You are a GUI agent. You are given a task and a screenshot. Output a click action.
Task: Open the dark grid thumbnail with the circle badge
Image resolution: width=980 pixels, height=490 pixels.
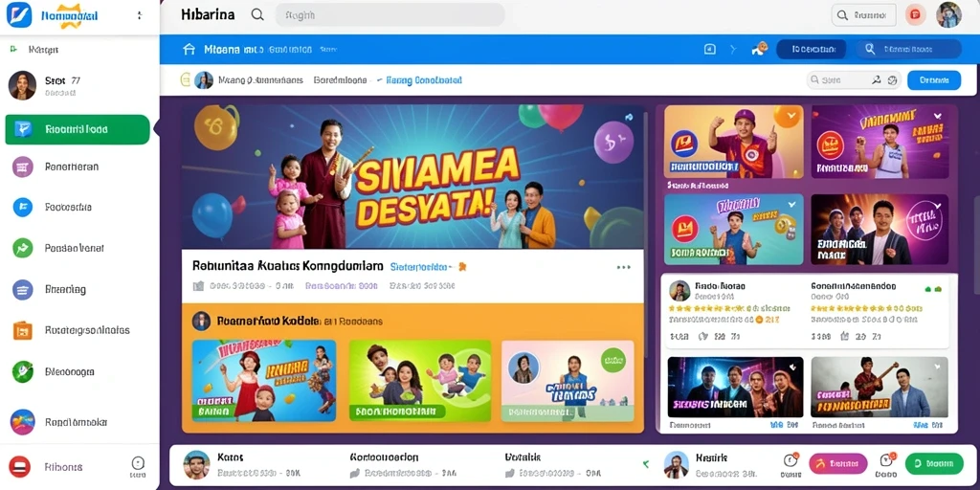pos(880,230)
